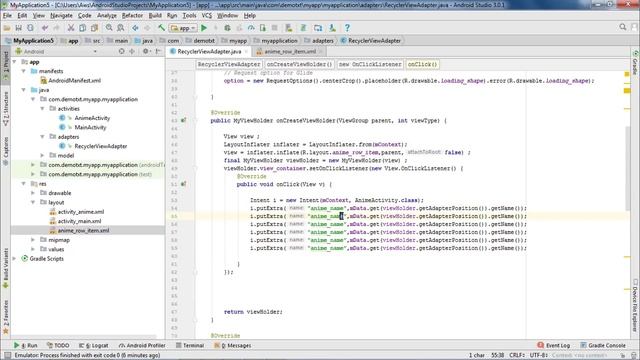
Task: Open the Event Log button
Action: point(553,345)
